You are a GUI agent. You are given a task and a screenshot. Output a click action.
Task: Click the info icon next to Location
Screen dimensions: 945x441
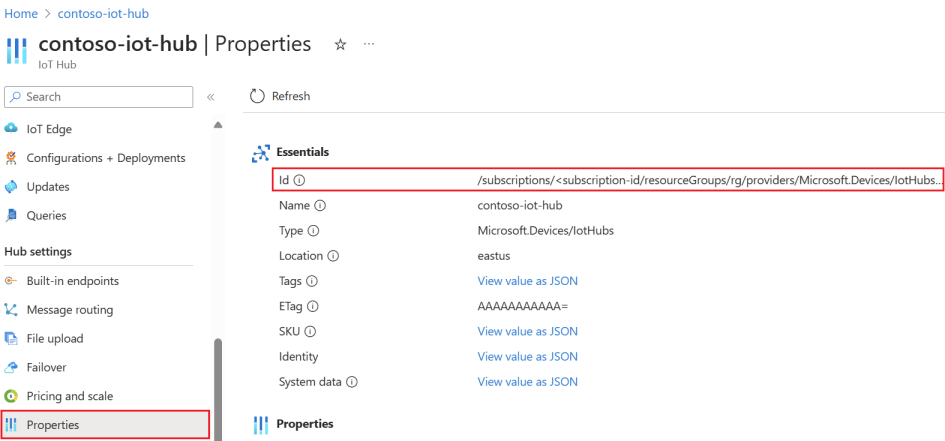tap(333, 256)
